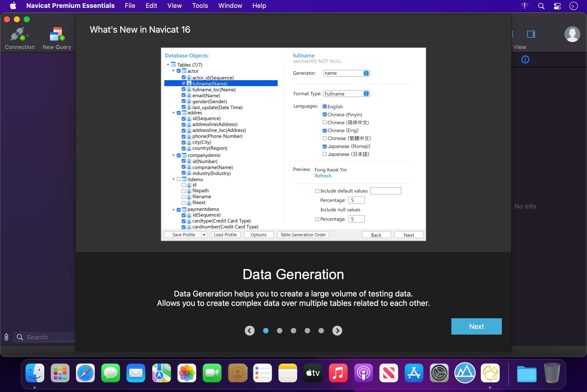Image resolution: width=587 pixels, height=392 pixels.
Task: Open the Tools menu
Action: coord(200,5)
